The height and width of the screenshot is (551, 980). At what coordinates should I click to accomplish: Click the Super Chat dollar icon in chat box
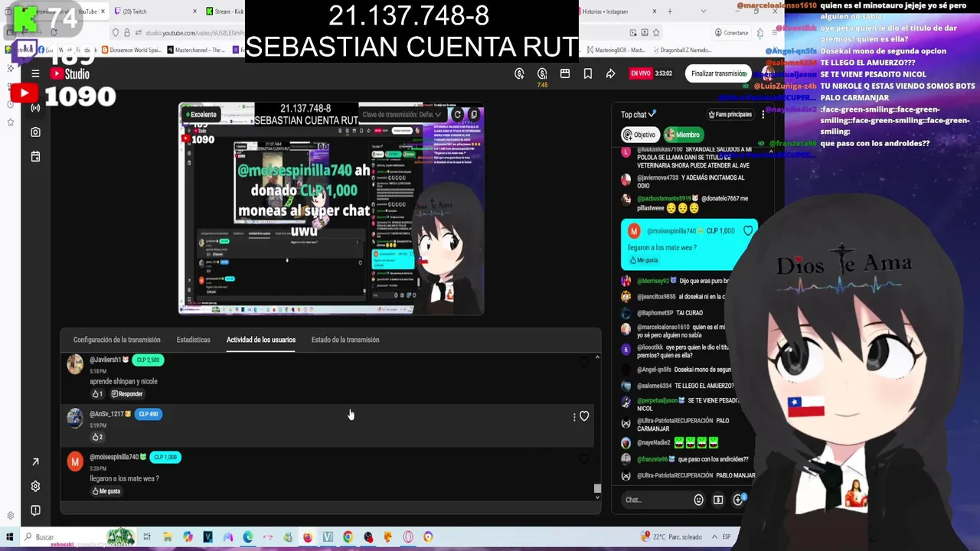pyautogui.click(x=718, y=500)
